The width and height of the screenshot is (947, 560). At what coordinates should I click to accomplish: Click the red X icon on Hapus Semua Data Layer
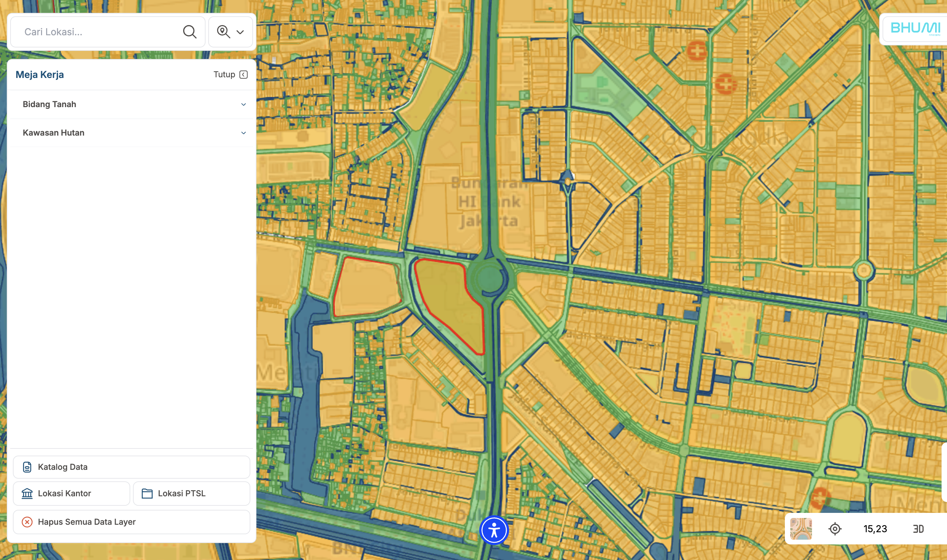[27, 522]
